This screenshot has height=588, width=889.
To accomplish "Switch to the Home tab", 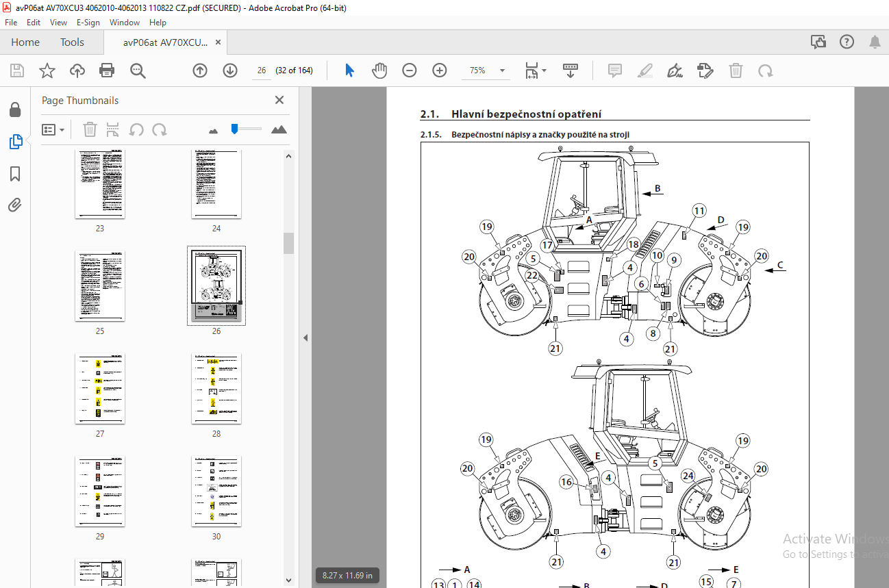I will (x=25, y=42).
